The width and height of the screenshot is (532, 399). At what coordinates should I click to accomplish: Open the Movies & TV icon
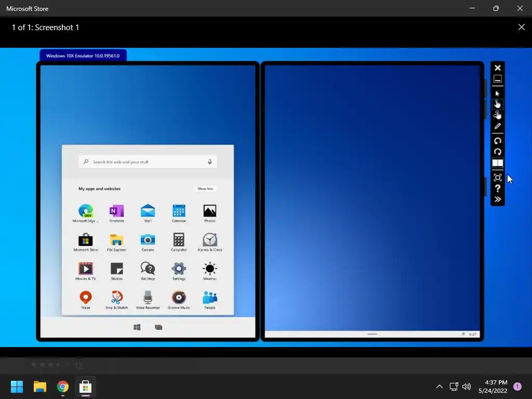click(x=86, y=269)
